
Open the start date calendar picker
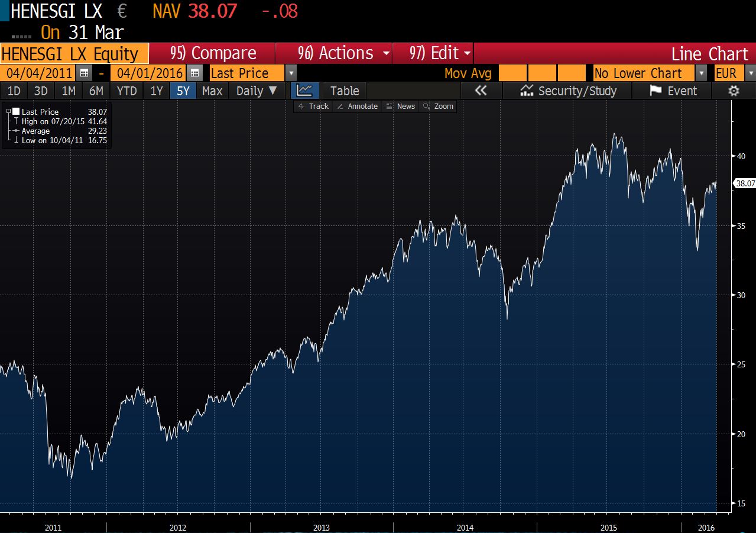(x=84, y=73)
